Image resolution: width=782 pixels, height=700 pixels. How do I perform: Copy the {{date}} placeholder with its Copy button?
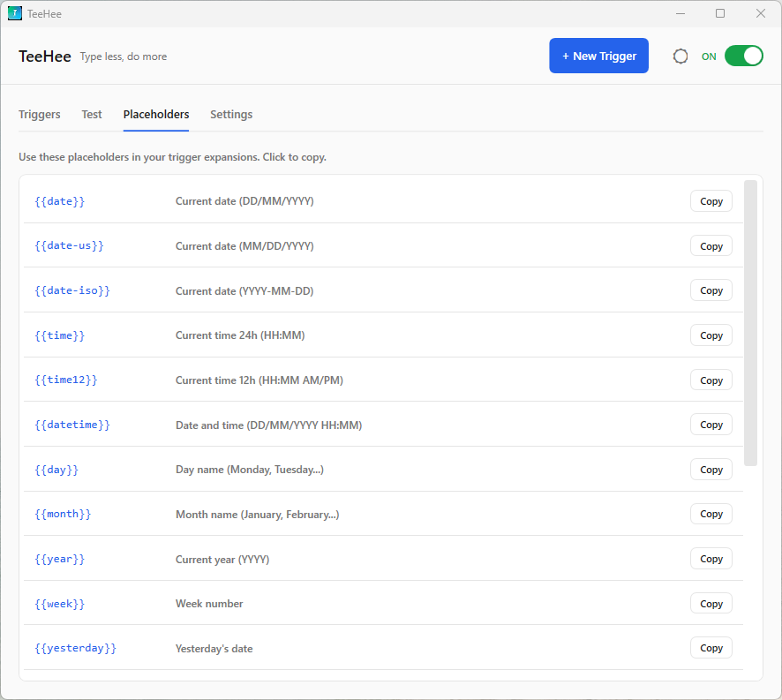(711, 200)
